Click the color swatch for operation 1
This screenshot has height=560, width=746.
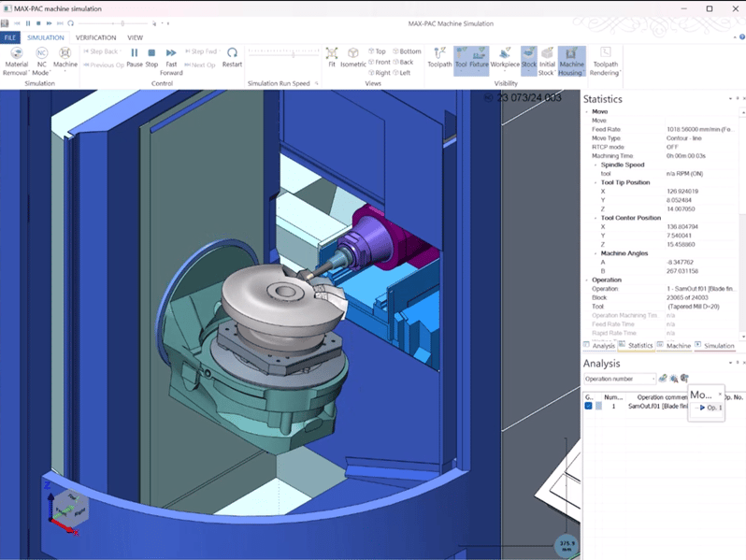598,407
